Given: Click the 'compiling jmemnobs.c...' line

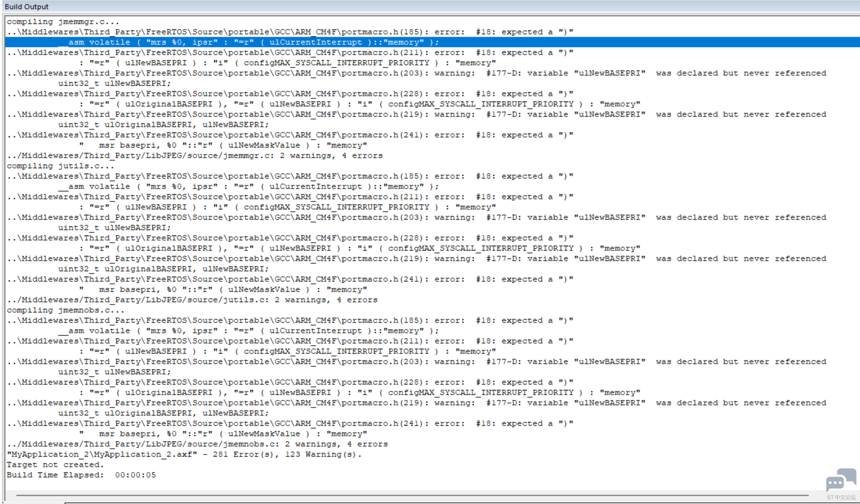Looking at the screenshot, I should coord(66,310).
